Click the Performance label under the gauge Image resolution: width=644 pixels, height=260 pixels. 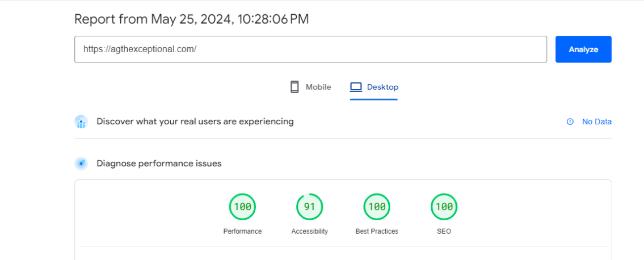(x=242, y=232)
